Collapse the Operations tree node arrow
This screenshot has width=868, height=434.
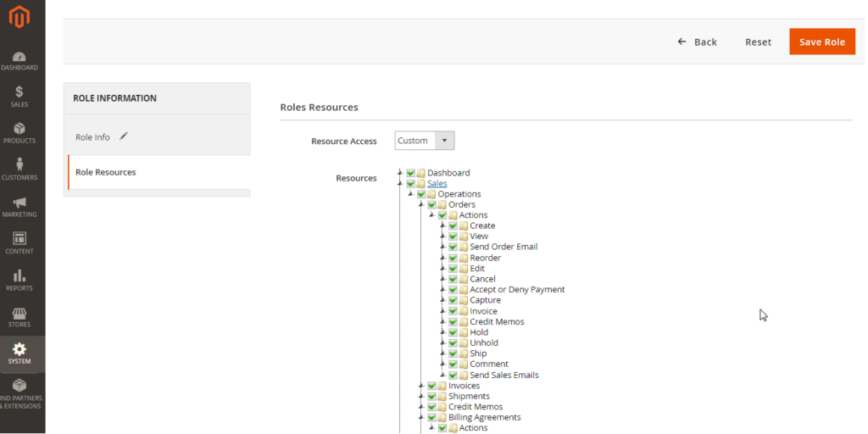pos(411,194)
